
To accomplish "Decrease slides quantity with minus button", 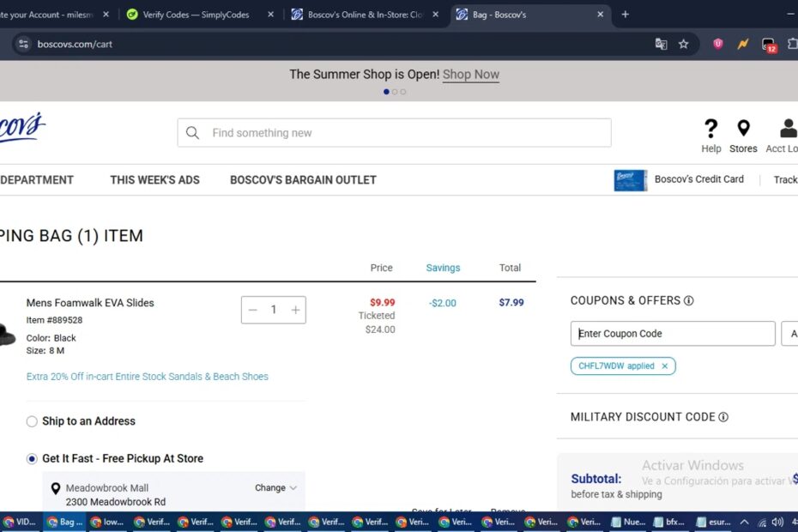I will pyautogui.click(x=253, y=310).
